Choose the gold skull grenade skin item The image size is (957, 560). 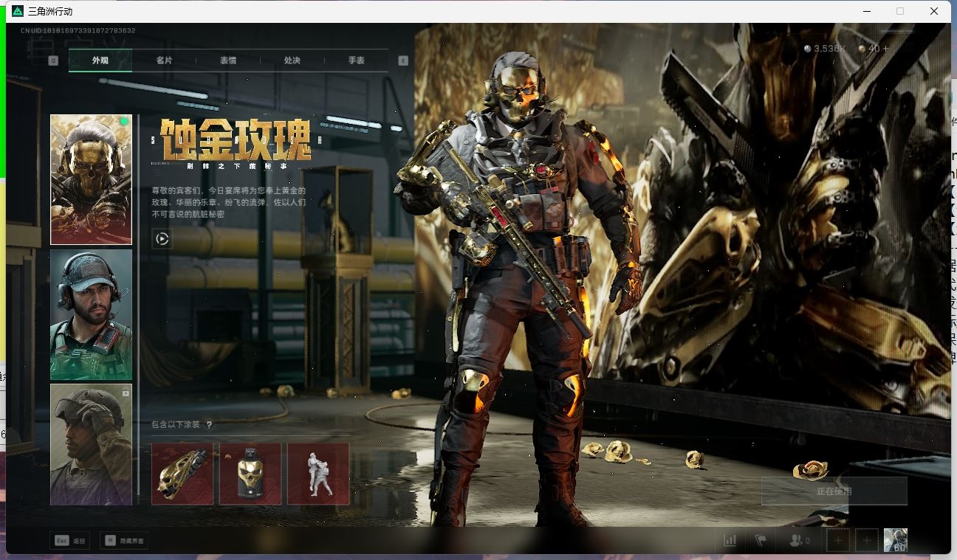(250, 474)
